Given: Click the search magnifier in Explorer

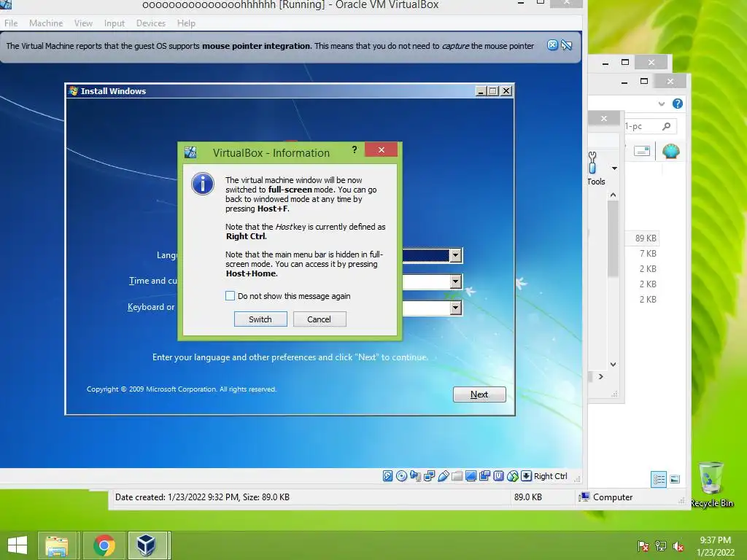Looking at the screenshot, I should coord(666,126).
